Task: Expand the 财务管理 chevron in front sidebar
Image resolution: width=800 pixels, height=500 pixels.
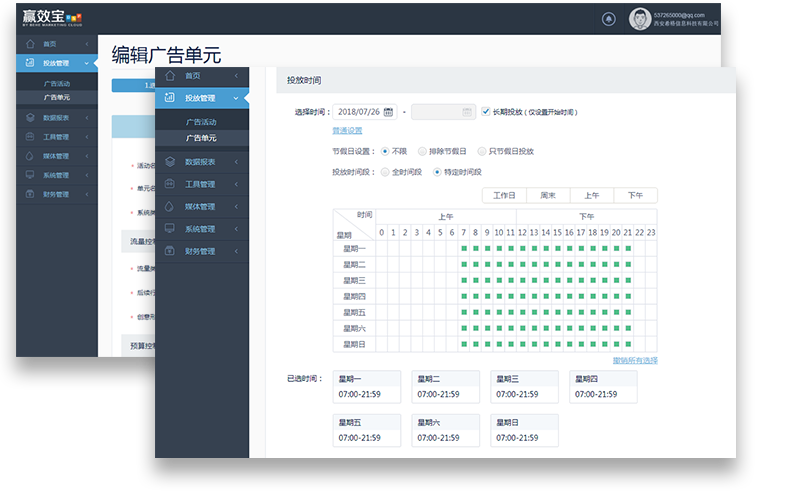Action: coord(236,252)
